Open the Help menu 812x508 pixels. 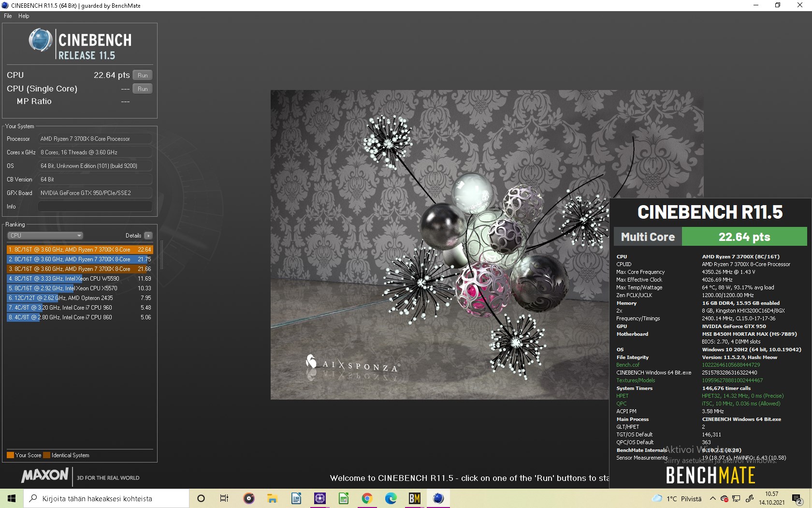coord(24,16)
